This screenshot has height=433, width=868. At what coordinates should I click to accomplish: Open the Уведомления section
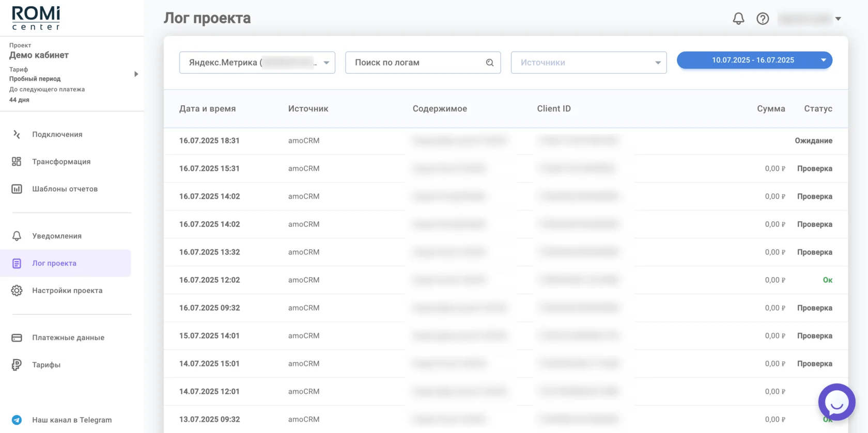pyautogui.click(x=57, y=236)
